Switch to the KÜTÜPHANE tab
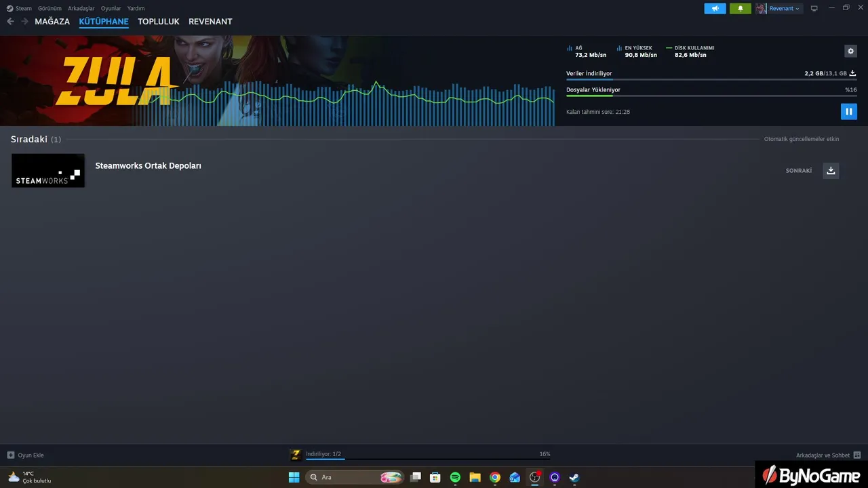 [104, 22]
